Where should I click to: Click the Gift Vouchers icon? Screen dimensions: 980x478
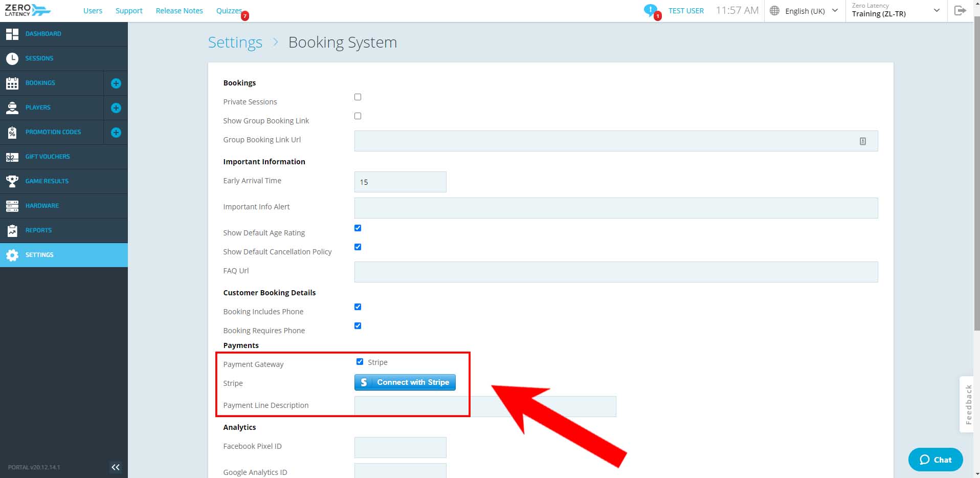tap(12, 157)
